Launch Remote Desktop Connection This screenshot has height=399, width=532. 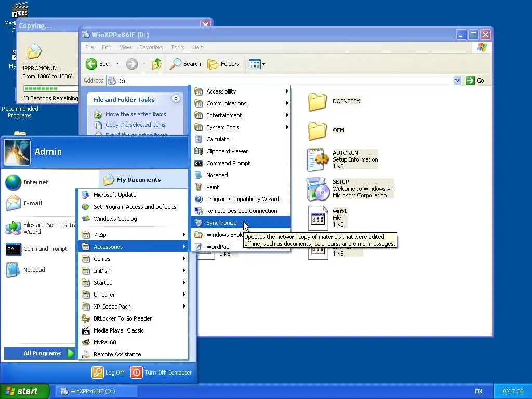point(241,211)
